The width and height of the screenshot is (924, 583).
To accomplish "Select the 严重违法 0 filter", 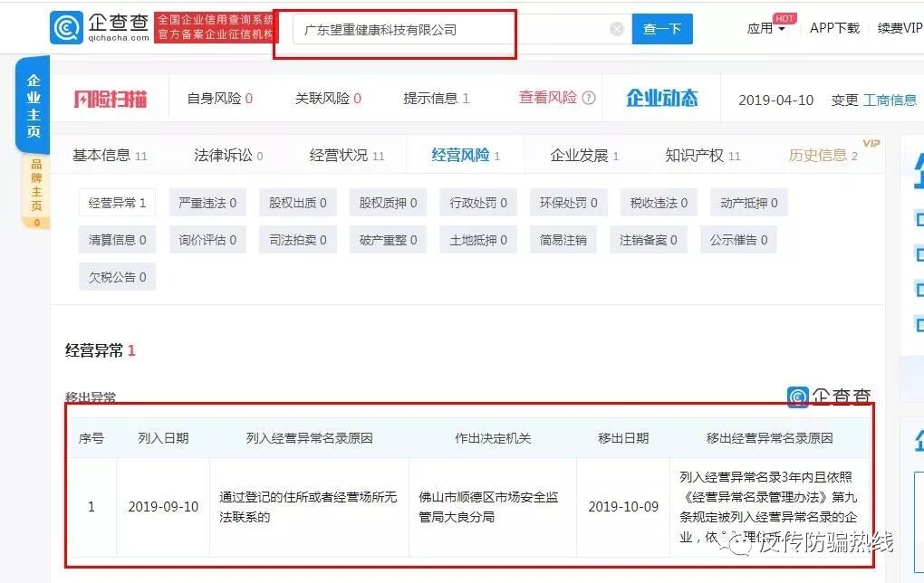I will click(x=207, y=203).
